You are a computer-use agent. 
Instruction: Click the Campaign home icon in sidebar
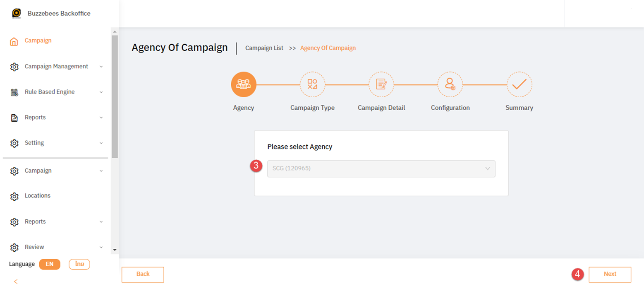(x=14, y=40)
